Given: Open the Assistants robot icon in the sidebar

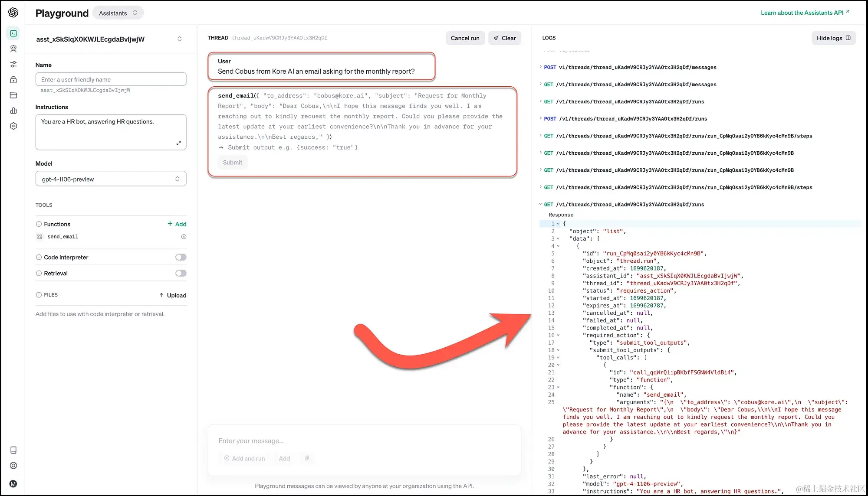Looking at the screenshot, I should [13, 49].
